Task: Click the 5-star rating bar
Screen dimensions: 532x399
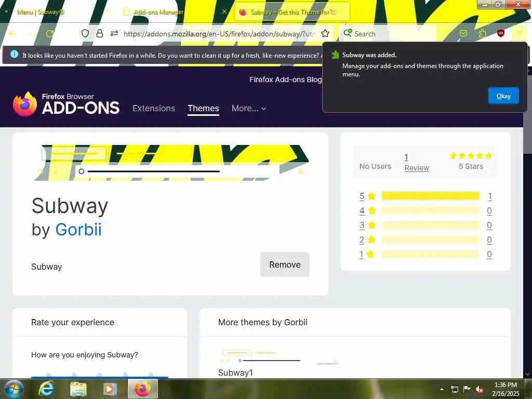Action: (x=431, y=196)
